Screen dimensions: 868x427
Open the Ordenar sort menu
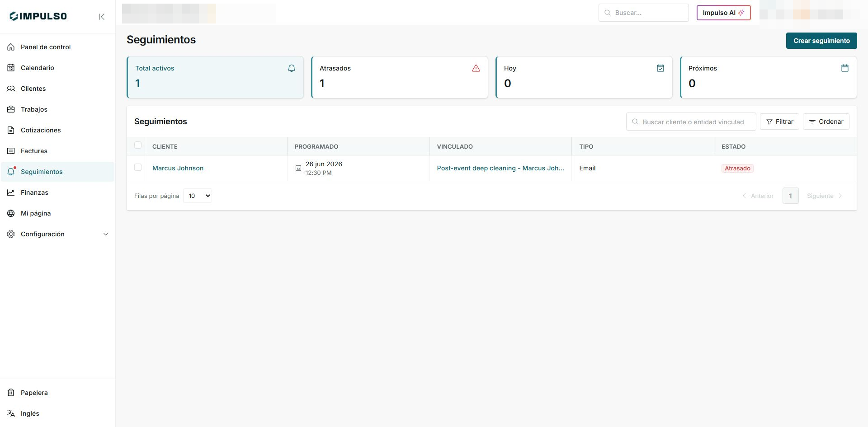(x=826, y=122)
